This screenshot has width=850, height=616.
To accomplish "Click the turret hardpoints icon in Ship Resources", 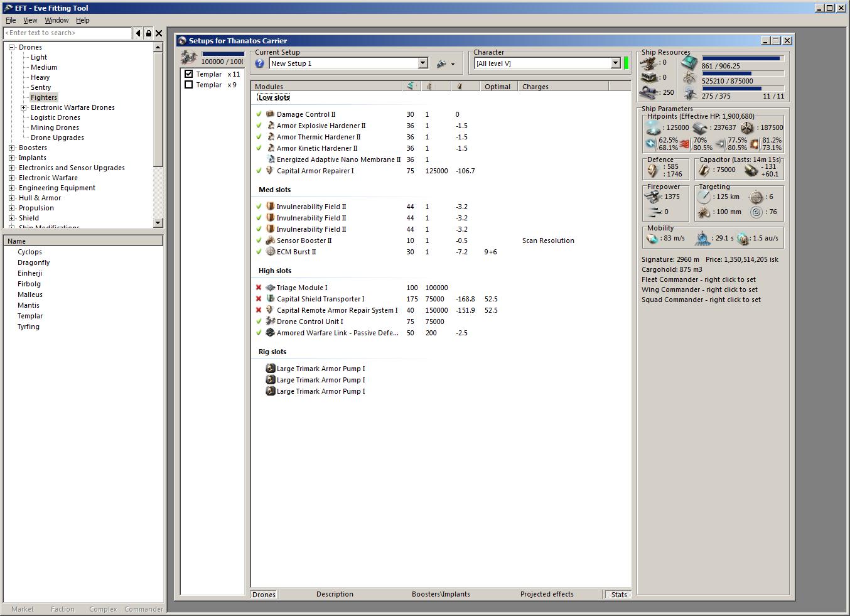I will (x=649, y=63).
